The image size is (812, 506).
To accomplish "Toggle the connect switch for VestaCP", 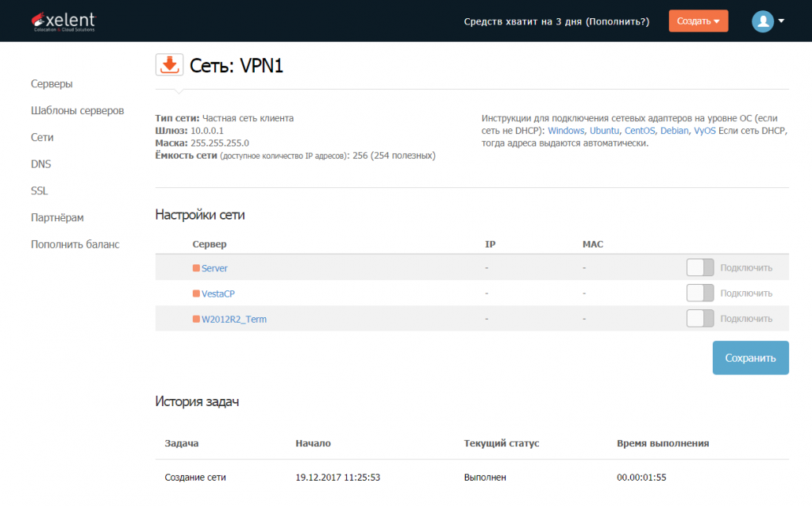I will [700, 293].
